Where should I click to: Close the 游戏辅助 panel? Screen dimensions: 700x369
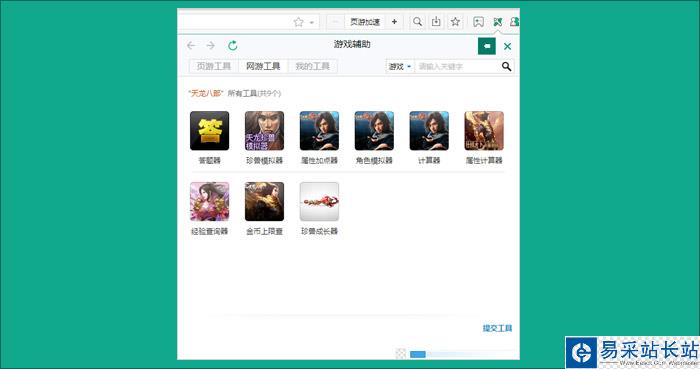tap(507, 46)
